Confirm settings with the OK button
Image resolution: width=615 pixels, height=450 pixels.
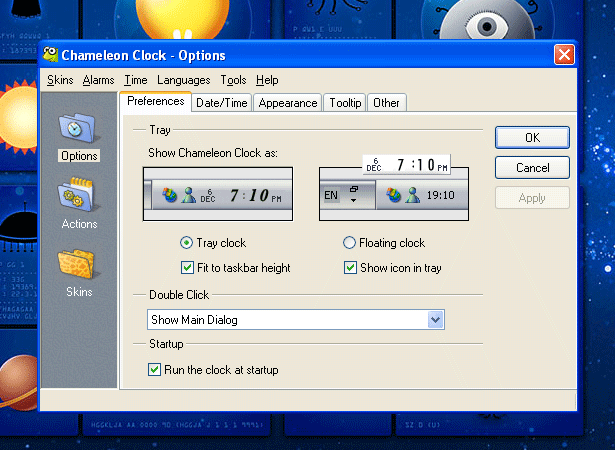coord(532,137)
